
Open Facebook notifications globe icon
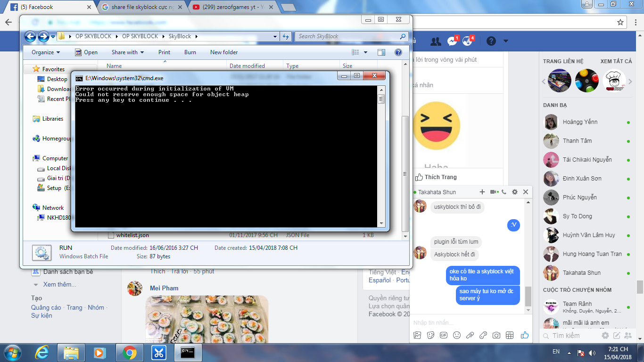(x=468, y=41)
